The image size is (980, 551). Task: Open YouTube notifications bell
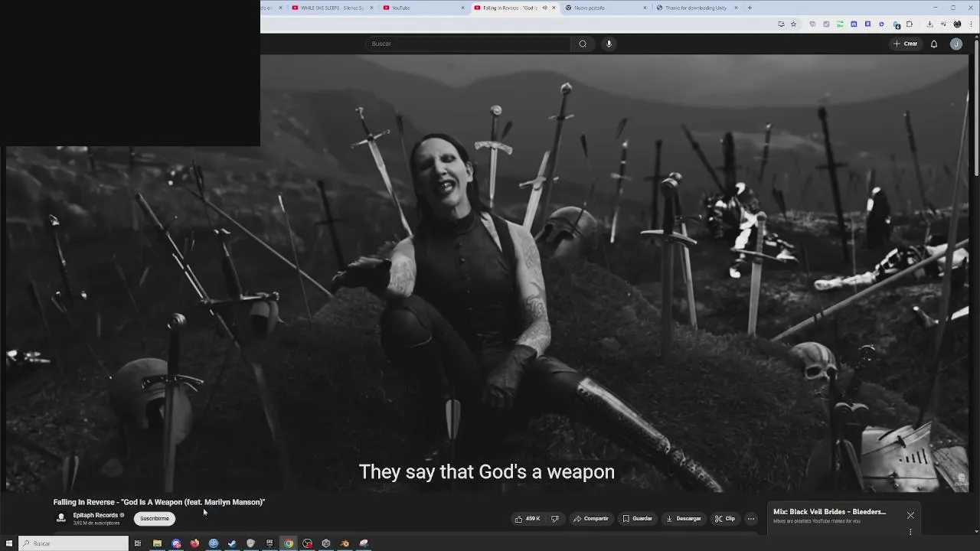pyautogui.click(x=934, y=44)
